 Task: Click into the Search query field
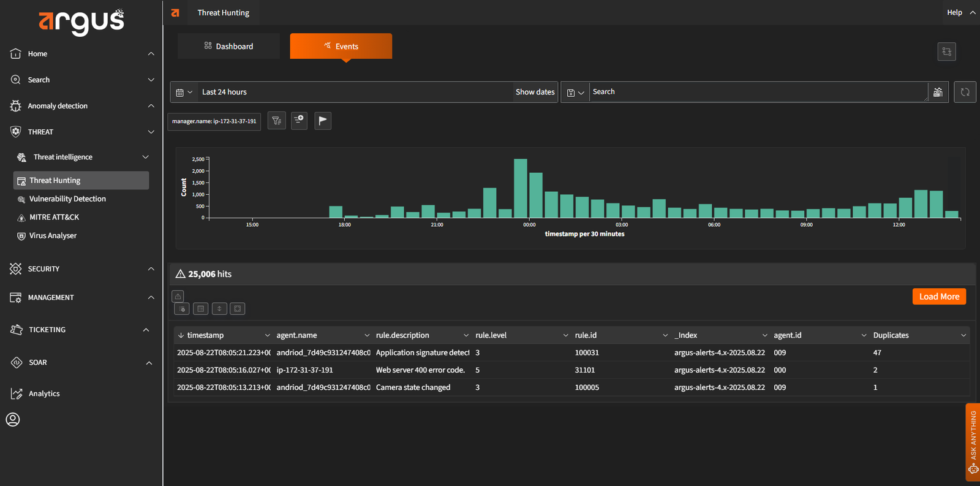757,92
